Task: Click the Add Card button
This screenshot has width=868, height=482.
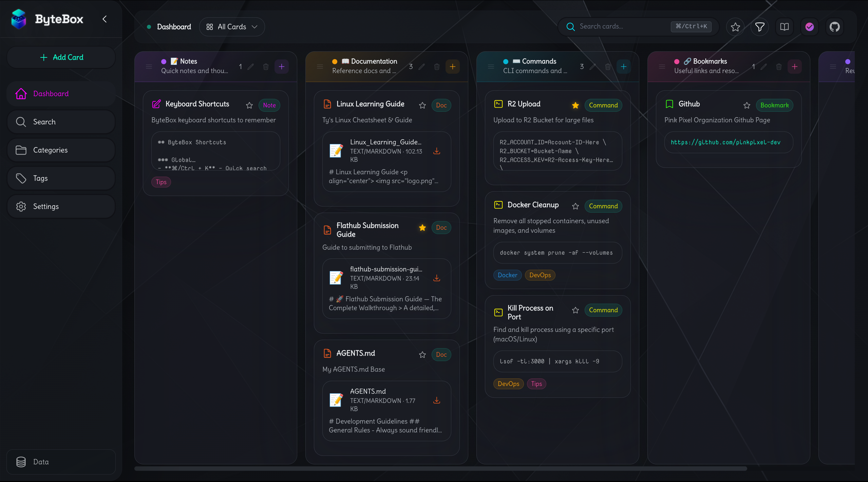Action: point(61,57)
